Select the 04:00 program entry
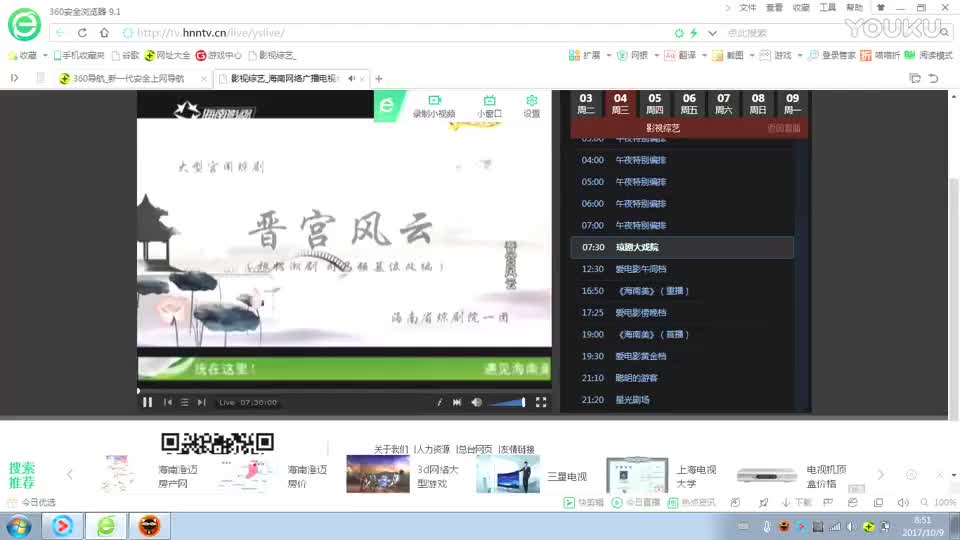Viewport: 960px width, 540px height. pyautogui.click(x=682, y=160)
